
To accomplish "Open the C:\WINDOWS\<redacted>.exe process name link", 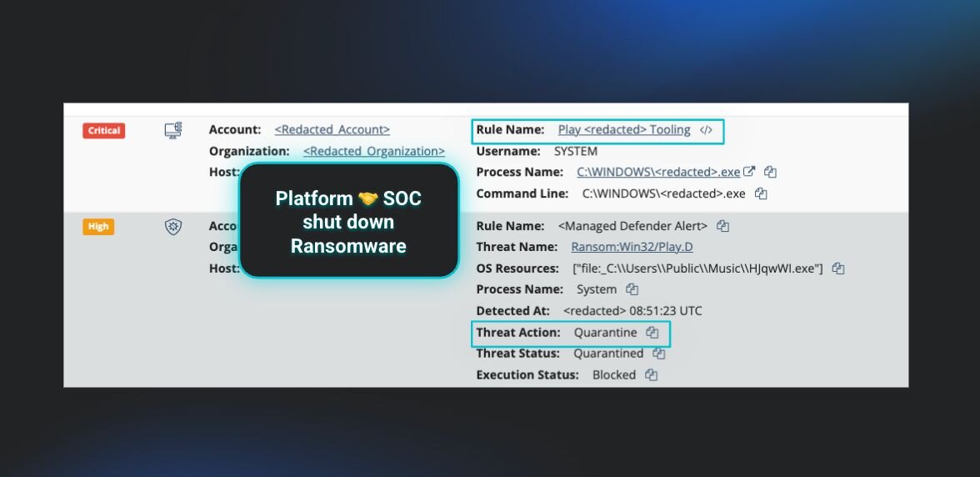I will pos(658,172).
